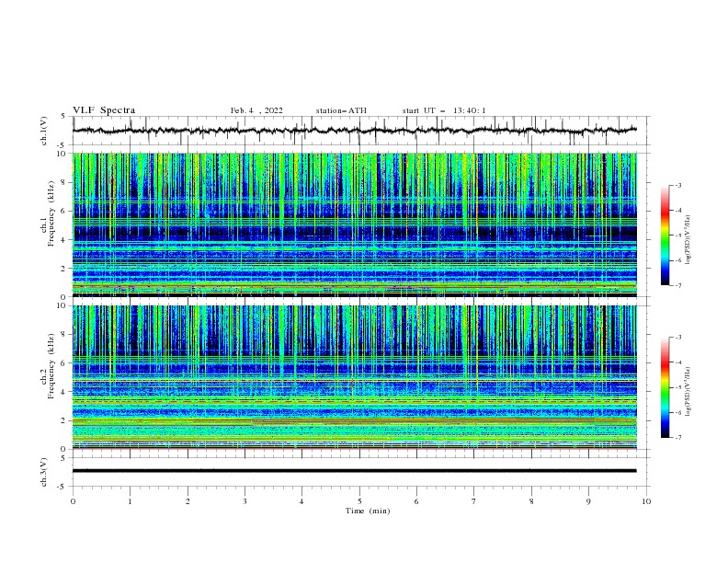Click the ch.2 spectrogram color bar

665,387
